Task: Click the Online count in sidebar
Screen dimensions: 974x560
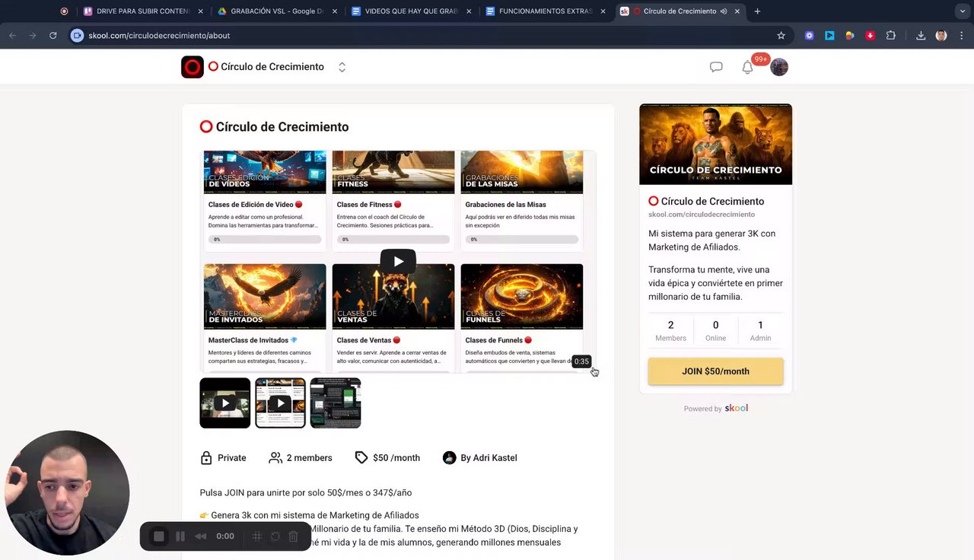Action: tap(715, 331)
